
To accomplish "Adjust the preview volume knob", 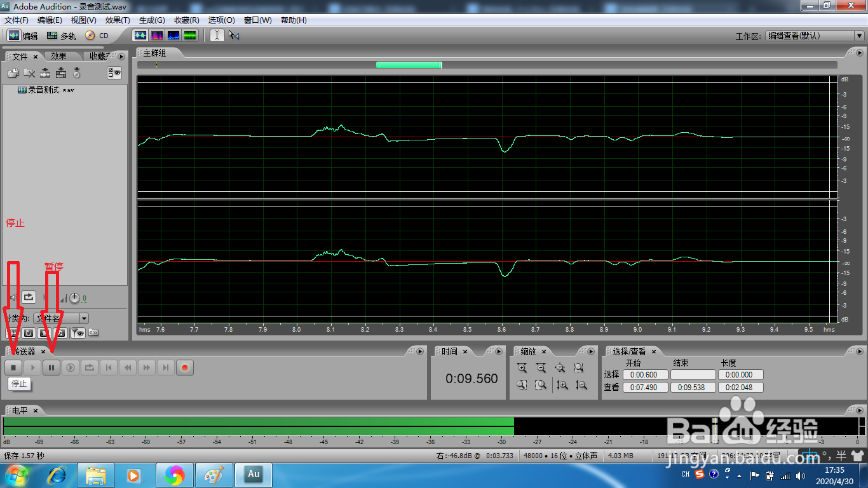I will (75, 297).
